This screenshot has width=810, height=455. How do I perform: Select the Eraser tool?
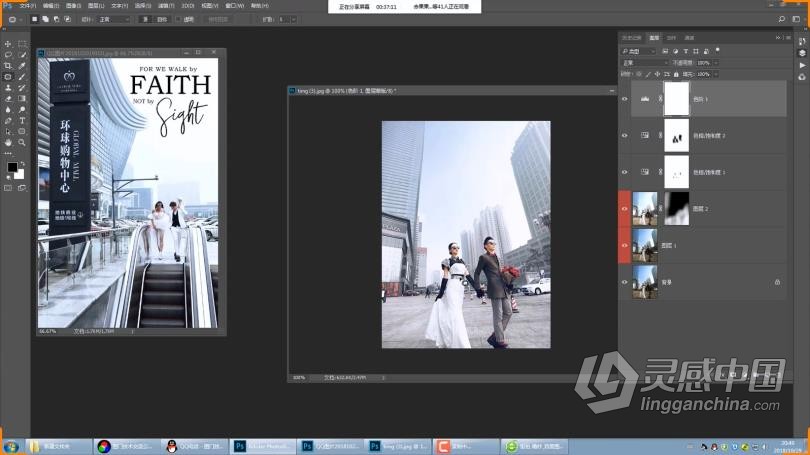click(x=8, y=99)
